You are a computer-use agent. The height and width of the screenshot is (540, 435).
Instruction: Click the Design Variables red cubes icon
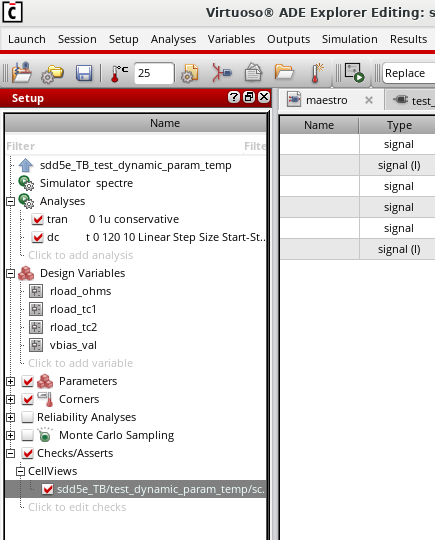(x=26, y=273)
